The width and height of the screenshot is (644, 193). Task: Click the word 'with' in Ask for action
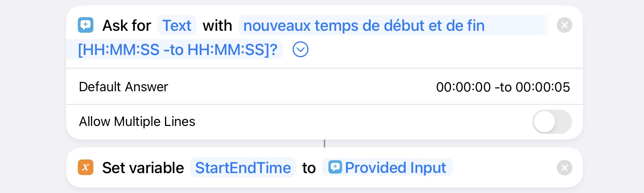217,26
